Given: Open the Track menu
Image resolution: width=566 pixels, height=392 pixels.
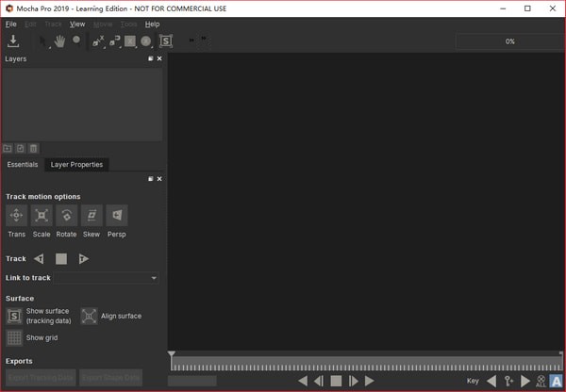Looking at the screenshot, I should click(53, 24).
